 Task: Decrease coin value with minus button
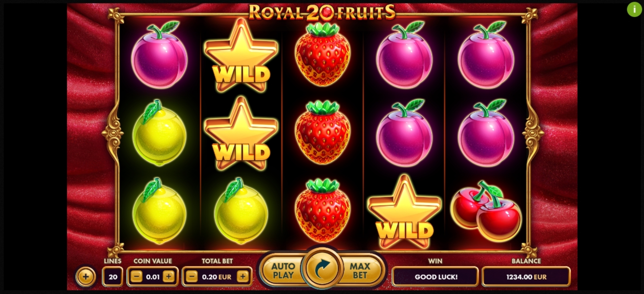pos(137,277)
